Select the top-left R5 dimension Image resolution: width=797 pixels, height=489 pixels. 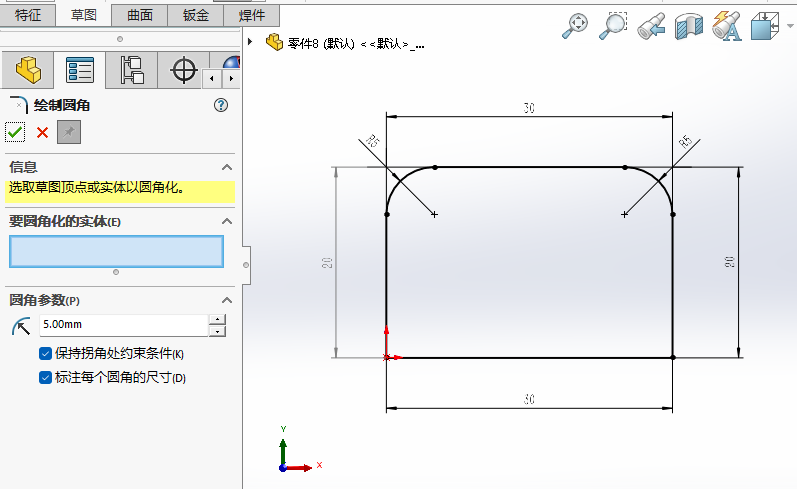coord(373,141)
